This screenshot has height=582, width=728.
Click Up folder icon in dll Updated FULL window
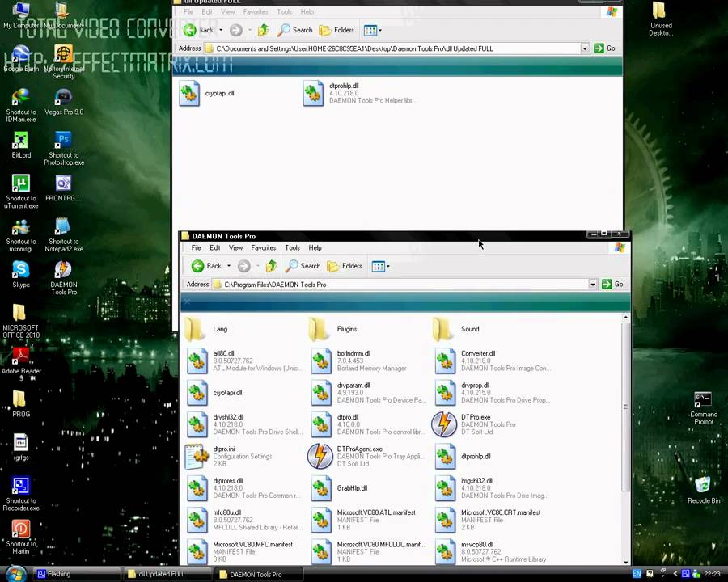(x=263, y=30)
